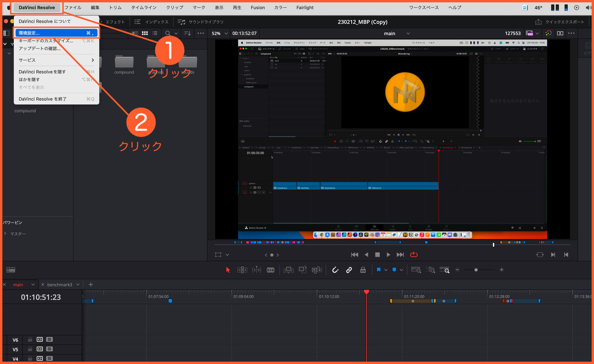This screenshot has height=364, width=594.
Task: Select キーボードのカスタマイズ... menu item
Action: (x=56, y=41)
